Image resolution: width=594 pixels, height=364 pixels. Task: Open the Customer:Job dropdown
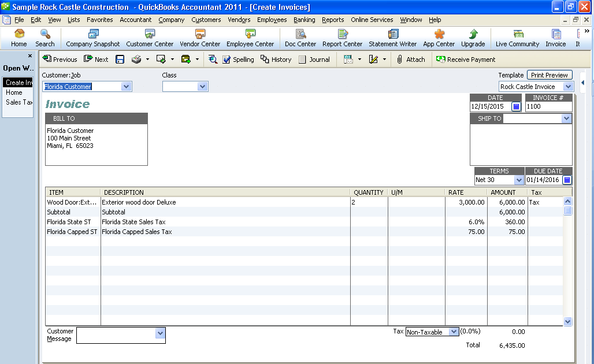(126, 86)
